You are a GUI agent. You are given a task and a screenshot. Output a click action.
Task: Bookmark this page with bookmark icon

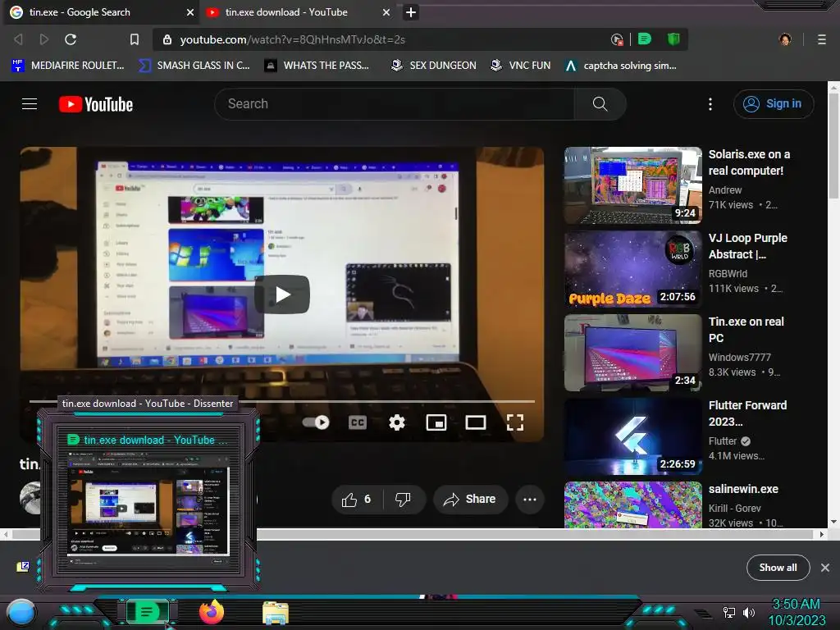[135, 39]
